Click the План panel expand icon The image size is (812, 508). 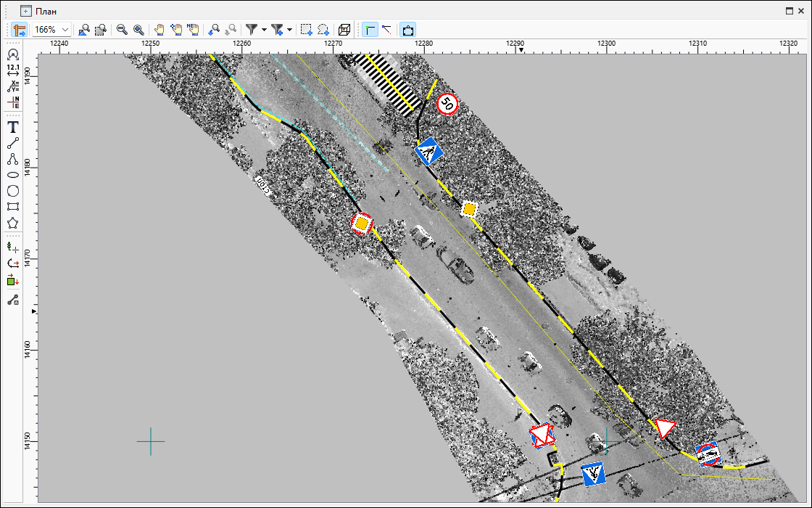pyautogui.click(x=26, y=11)
